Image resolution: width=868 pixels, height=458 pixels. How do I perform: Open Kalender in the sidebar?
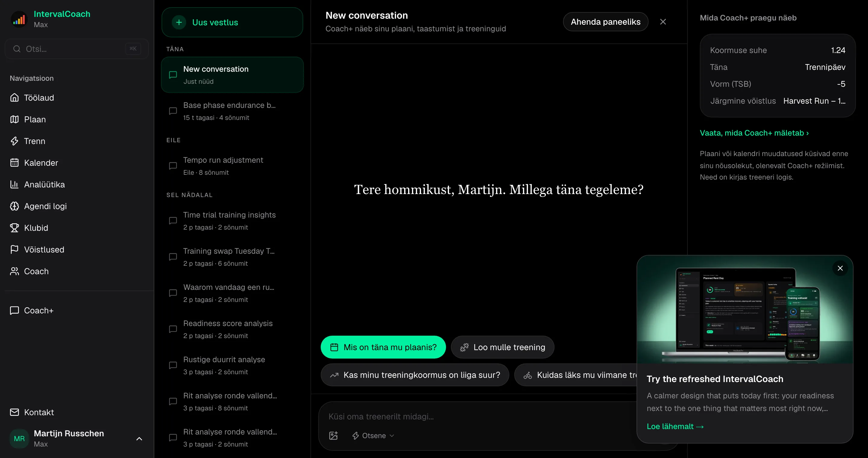pos(77,163)
